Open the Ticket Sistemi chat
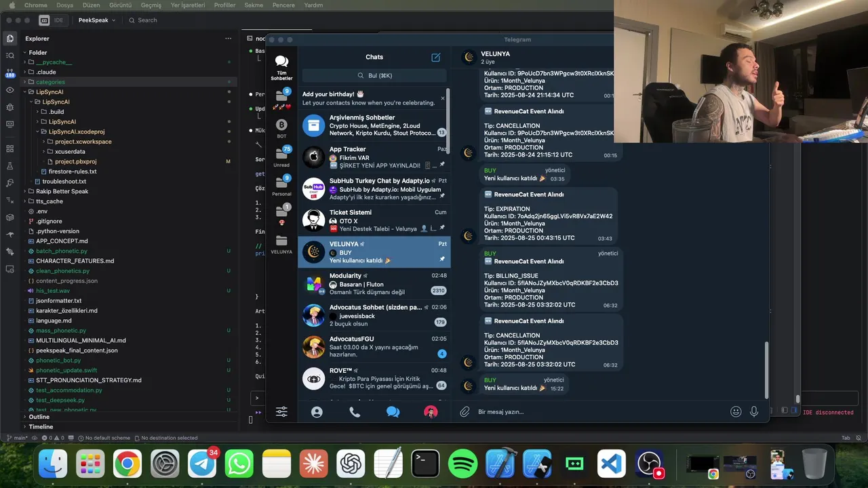 point(374,220)
